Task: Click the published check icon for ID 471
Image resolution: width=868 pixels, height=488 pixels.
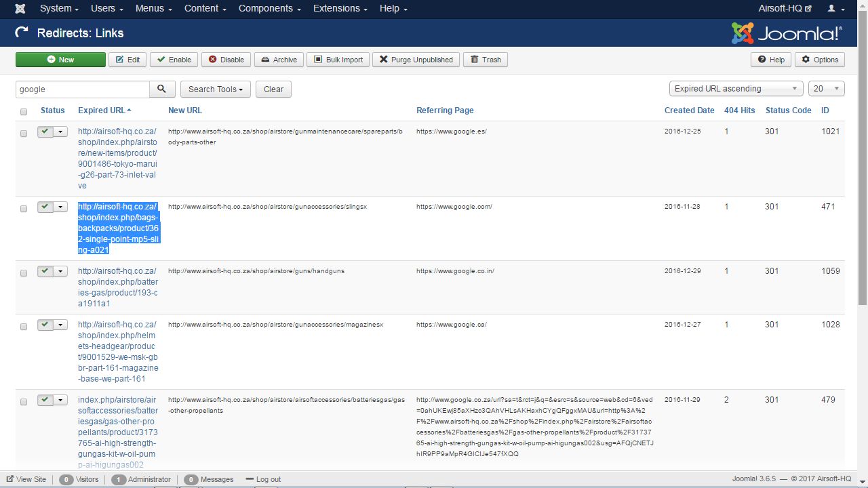Action: (45, 207)
